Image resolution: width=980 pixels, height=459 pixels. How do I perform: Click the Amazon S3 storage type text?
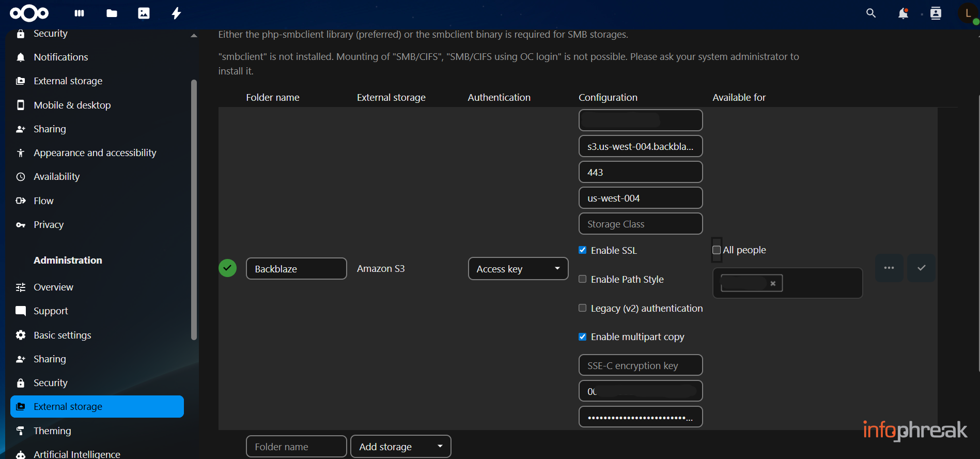pyautogui.click(x=381, y=269)
